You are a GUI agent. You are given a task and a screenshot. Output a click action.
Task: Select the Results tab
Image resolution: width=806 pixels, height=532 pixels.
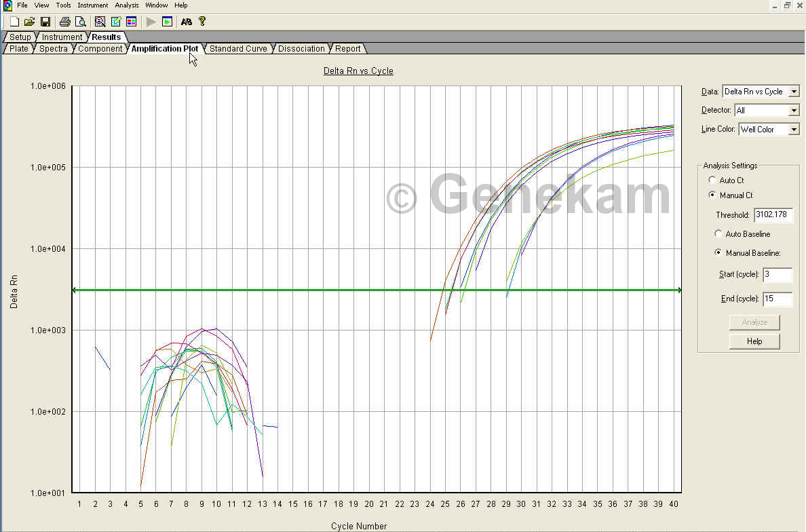click(x=107, y=37)
